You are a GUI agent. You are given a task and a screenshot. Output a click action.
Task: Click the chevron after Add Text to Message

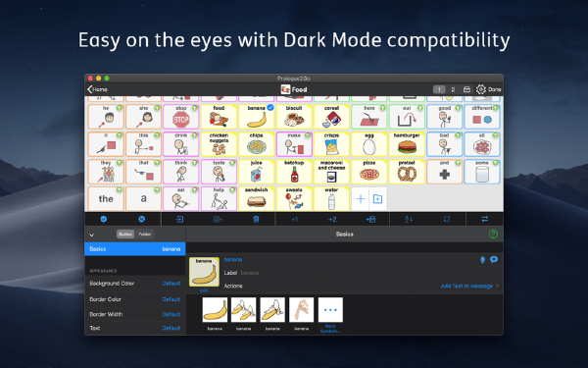point(497,287)
